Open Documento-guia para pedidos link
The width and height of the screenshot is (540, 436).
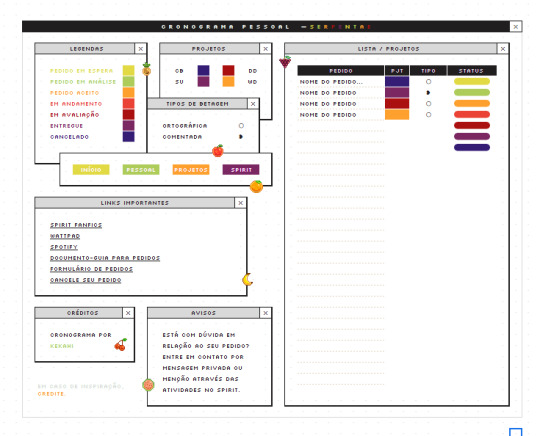tap(105, 258)
